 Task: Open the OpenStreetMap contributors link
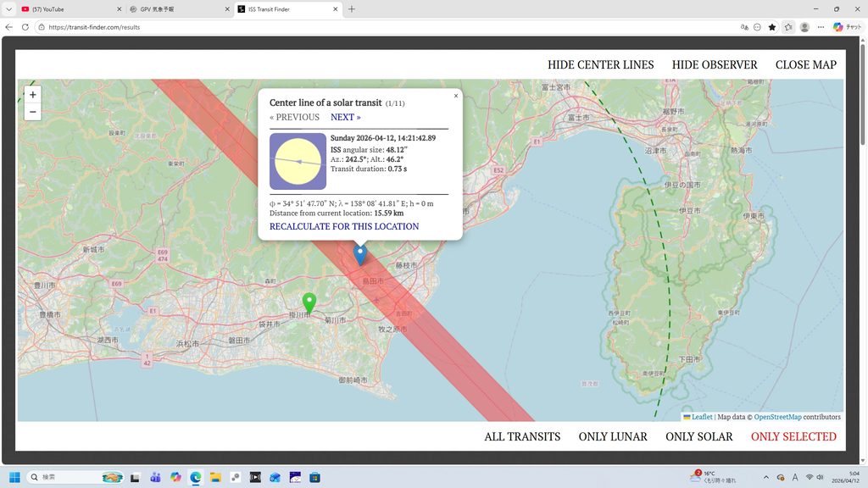pyautogui.click(x=777, y=417)
